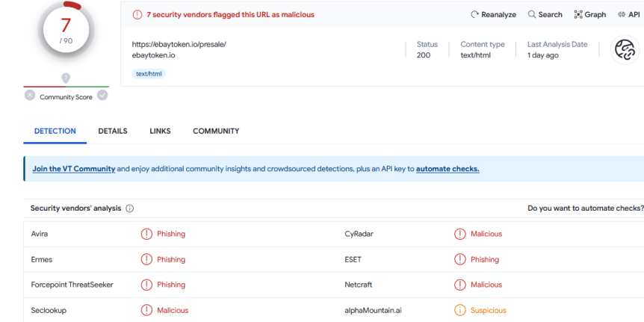Click Last Analysis Date value 1 day ago
Viewport: 644px width, 322px height.
pyautogui.click(x=543, y=55)
